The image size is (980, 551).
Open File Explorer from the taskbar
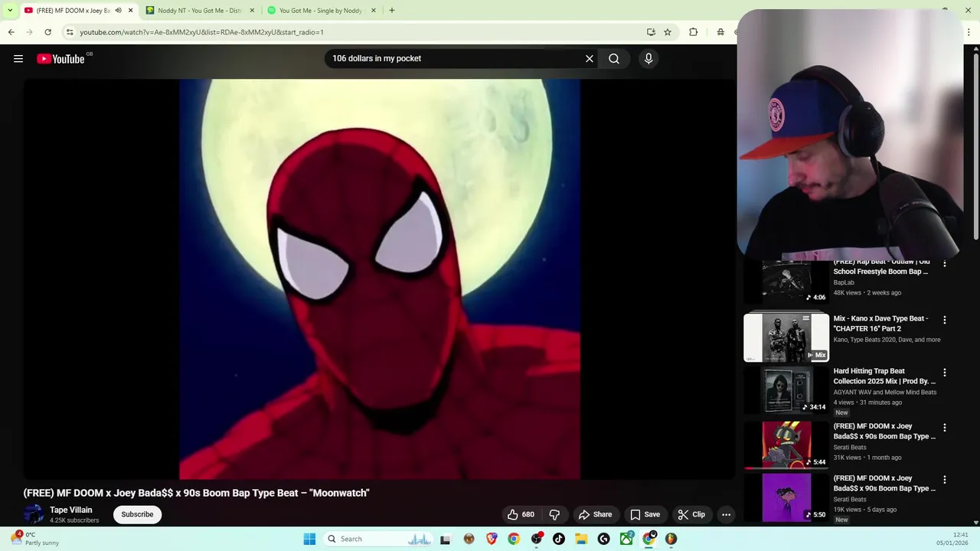581,539
